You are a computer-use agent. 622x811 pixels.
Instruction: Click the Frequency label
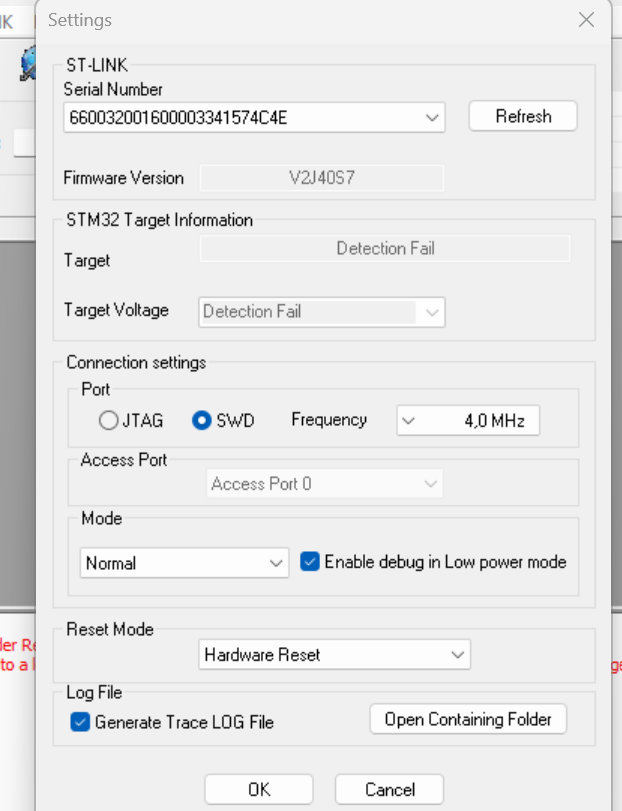coord(329,419)
